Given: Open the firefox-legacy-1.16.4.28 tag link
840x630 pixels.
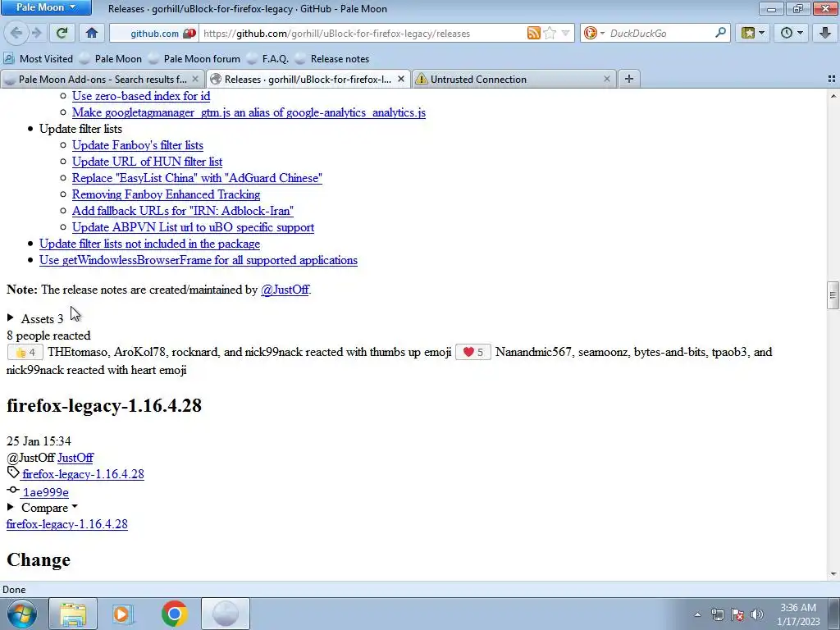Looking at the screenshot, I should (83, 474).
